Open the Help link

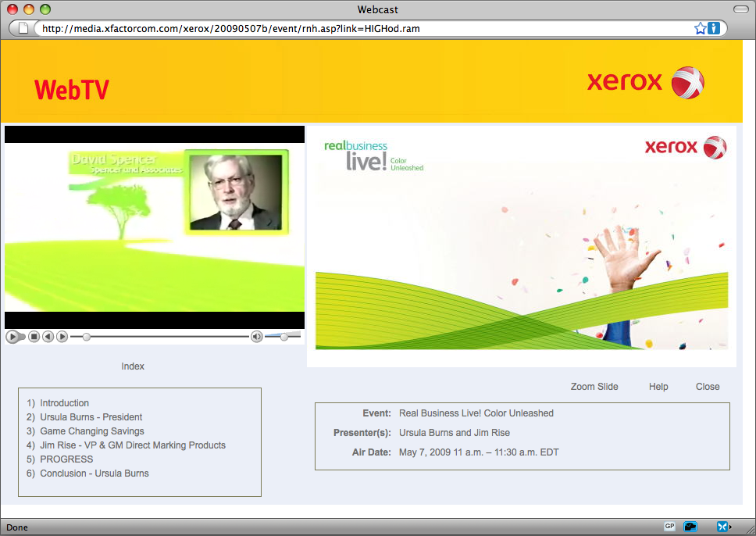click(658, 387)
